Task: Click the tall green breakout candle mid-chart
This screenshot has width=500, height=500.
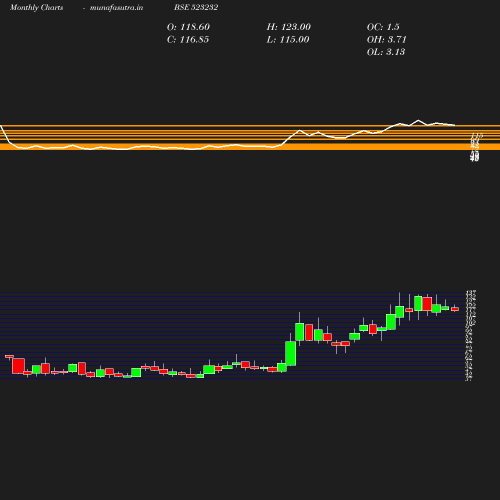Action: coord(291,353)
